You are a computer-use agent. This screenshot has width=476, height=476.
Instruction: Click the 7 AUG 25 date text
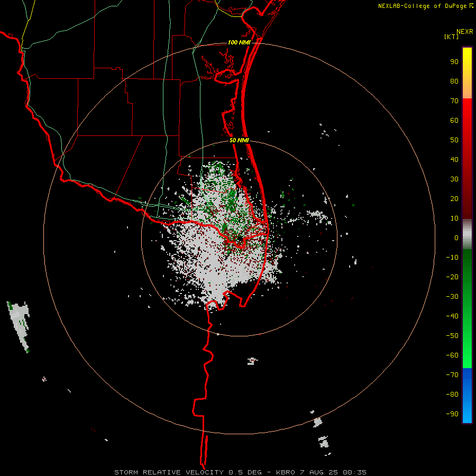tap(319, 472)
